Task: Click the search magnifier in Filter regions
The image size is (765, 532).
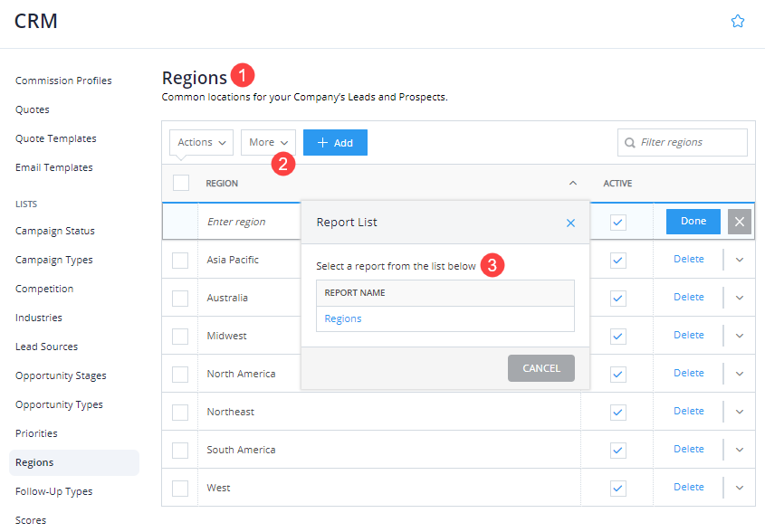Action: tap(629, 142)
